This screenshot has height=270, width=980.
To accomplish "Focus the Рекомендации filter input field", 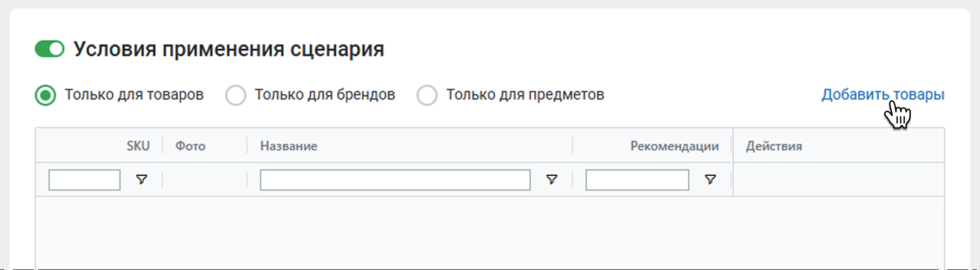I will coord(637,180).
